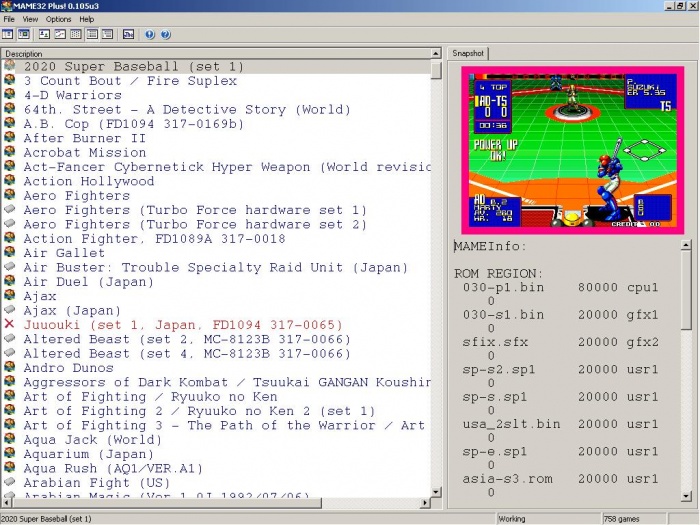Select Altered Beast (set 4) in the game list

click(187, 353)
